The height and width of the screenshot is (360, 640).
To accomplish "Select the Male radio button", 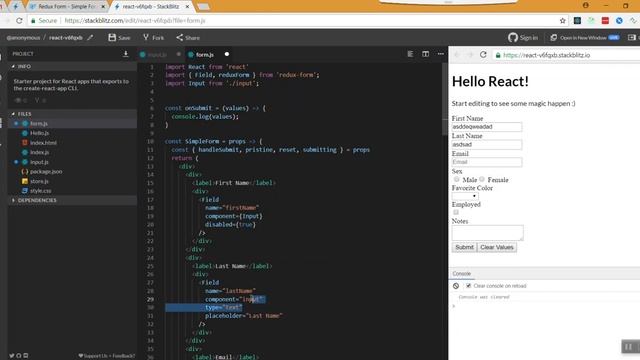I will (456, 179).
